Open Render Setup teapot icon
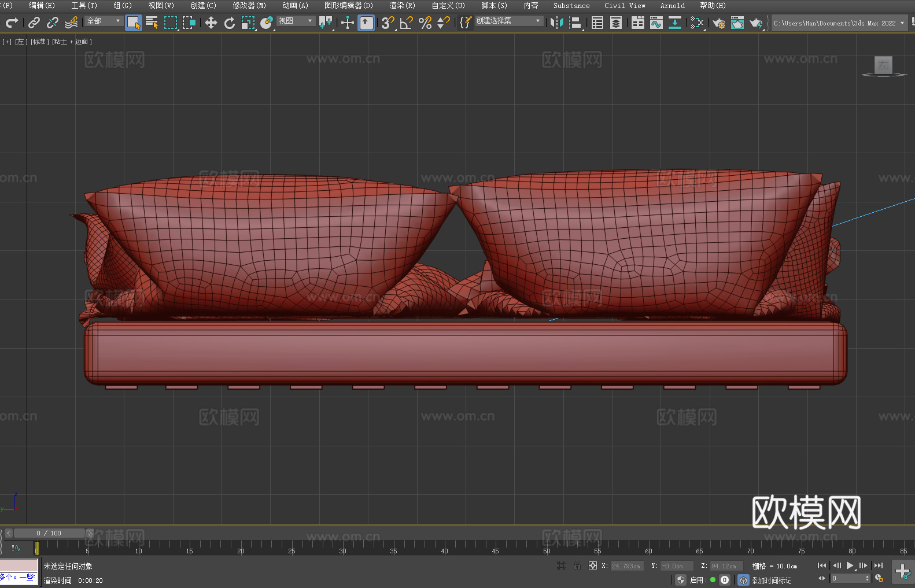The height and width of the screenshot is (588, 915). click(x=718, y=23)
